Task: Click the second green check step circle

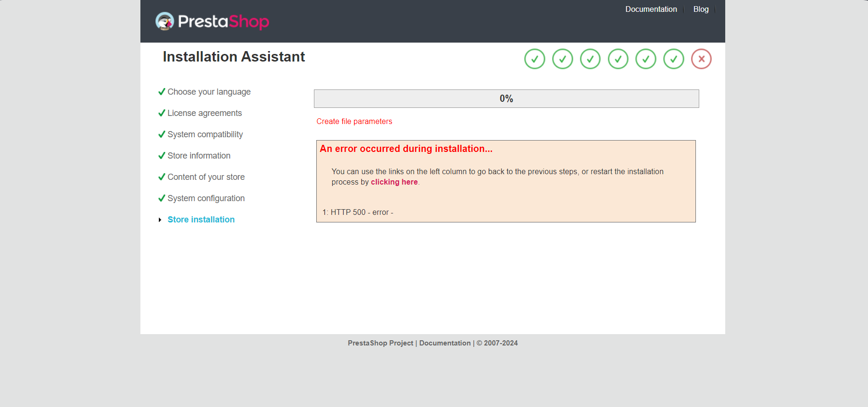Action: coord(563,59)
